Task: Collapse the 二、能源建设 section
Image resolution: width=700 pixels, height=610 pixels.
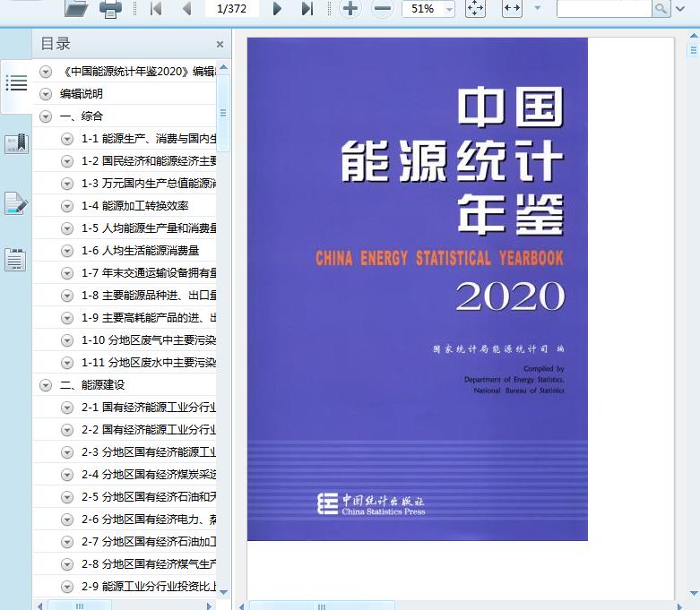Action: point(46,385)
